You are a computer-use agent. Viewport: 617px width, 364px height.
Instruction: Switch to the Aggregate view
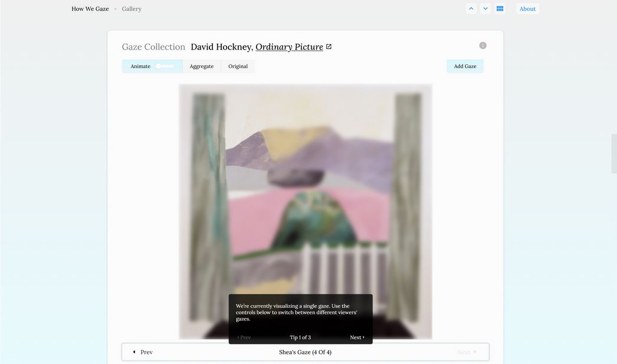pos(202,66)
